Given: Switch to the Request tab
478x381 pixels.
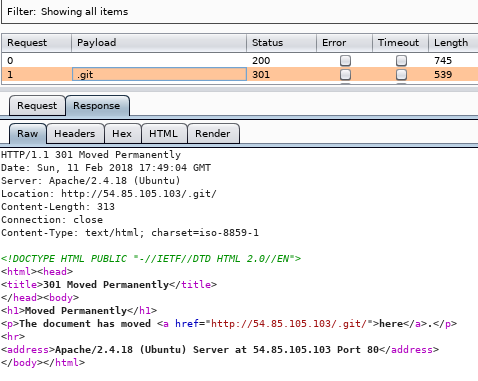Looking at the screenshot, I should pyautogui.click(x=37, y=106).
